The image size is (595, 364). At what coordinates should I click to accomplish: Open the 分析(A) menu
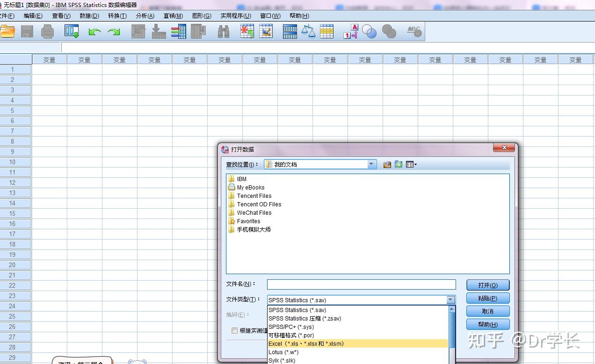[145, 16]
